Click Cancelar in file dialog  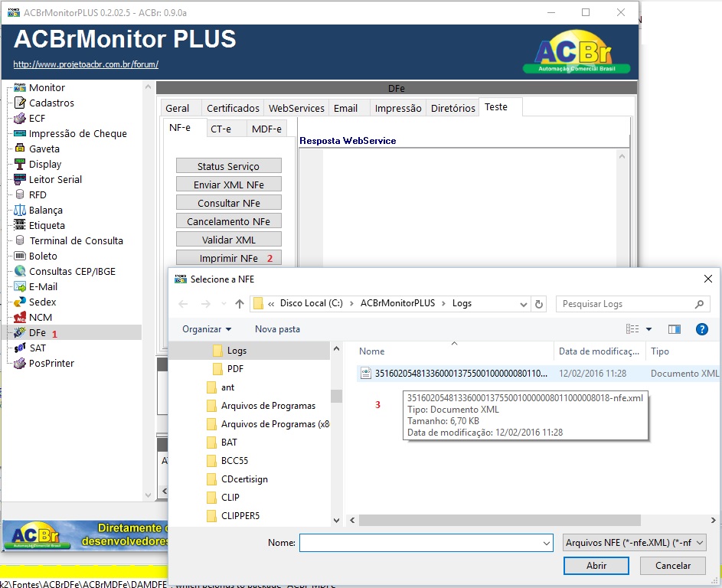[x=673, y=566]
